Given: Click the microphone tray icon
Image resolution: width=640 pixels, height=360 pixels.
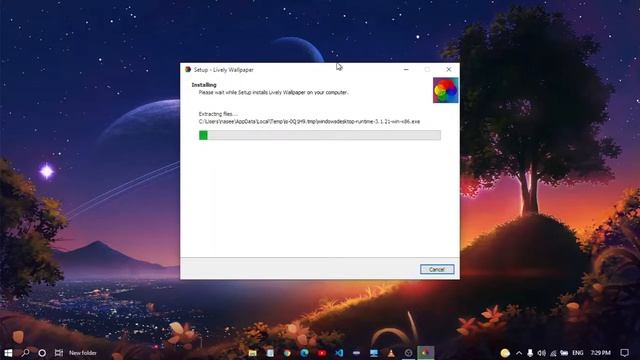Looking at the screenshot, I should 530,353.
